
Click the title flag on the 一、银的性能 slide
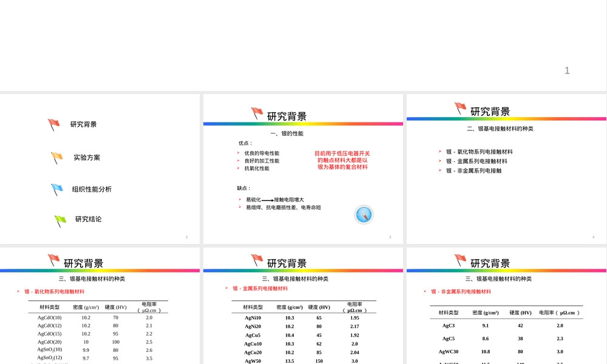(x=257, y=113)
